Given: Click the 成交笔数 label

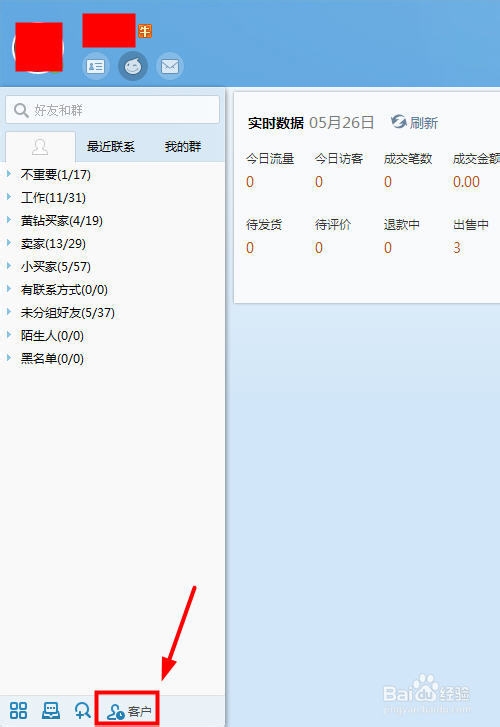Looking at the screenshot, I should point(408,159).
